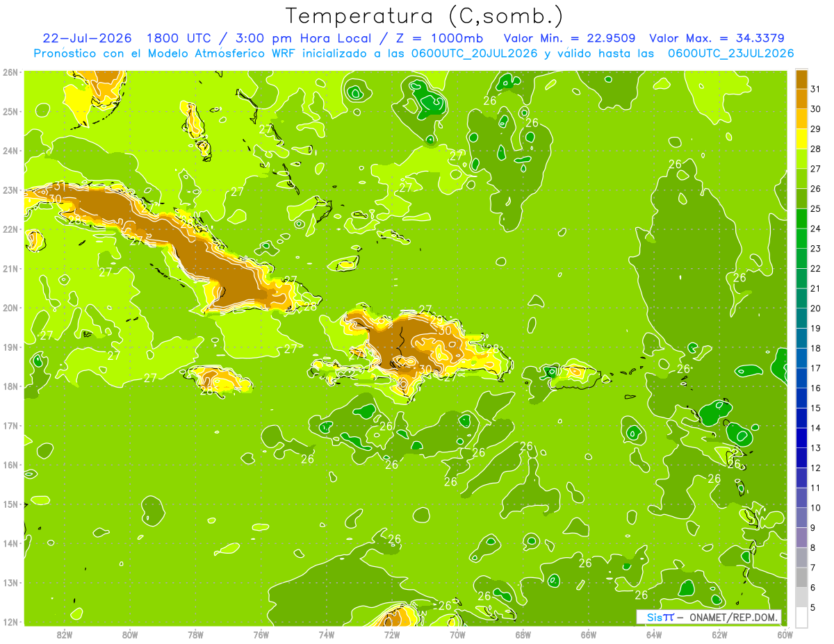Screen dimensions: 834x644
Task: Pick the white legend band below 5
Action: 801,616
